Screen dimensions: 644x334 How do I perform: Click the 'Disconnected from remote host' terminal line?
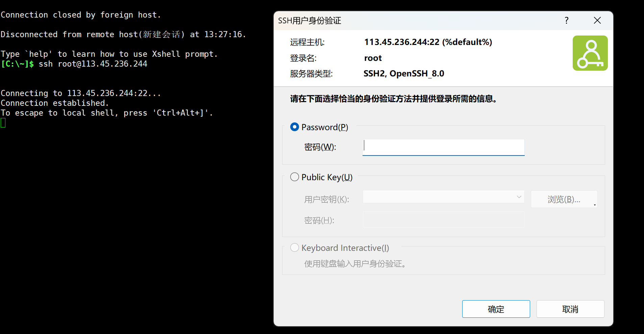(123, 34)
